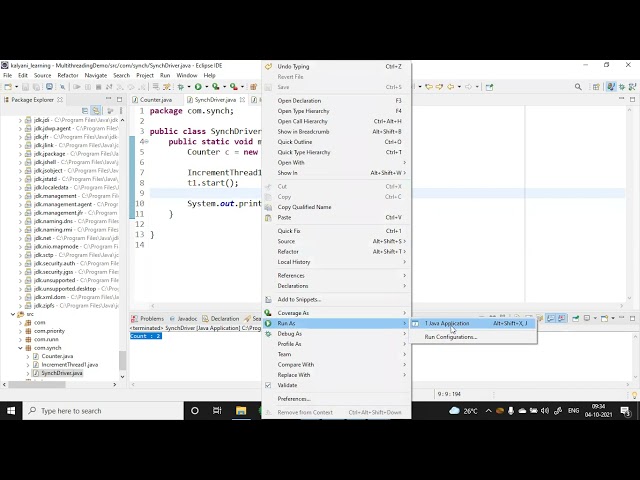
Task: Choose Debug As from context menu
Action: coord(336,333)
